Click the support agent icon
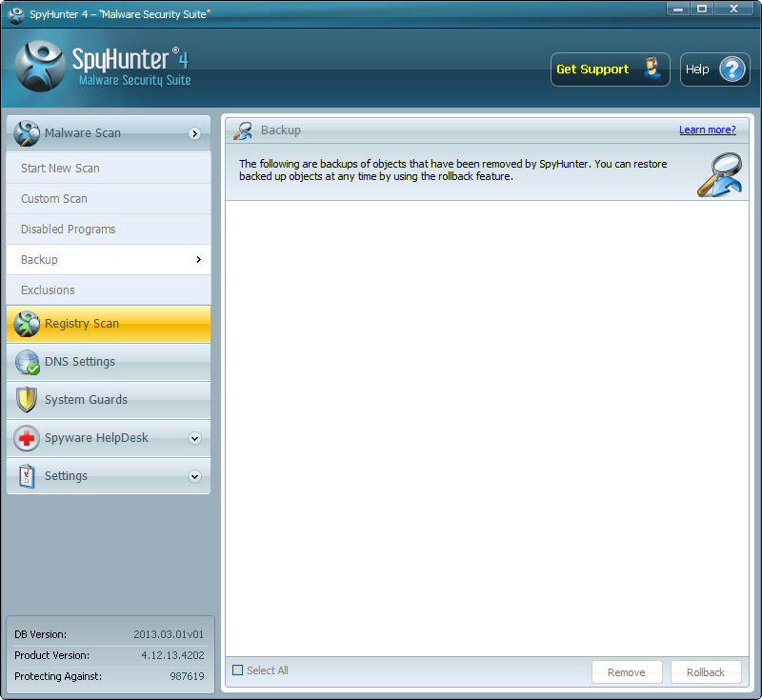Image resolution: width=762 pixels, height=700 pixels. 652,70
